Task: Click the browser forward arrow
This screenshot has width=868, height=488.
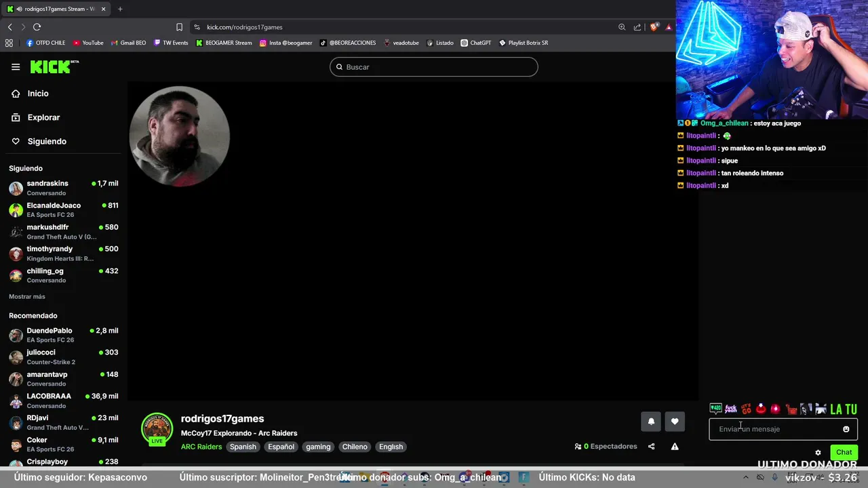Action: click(23, 27)
